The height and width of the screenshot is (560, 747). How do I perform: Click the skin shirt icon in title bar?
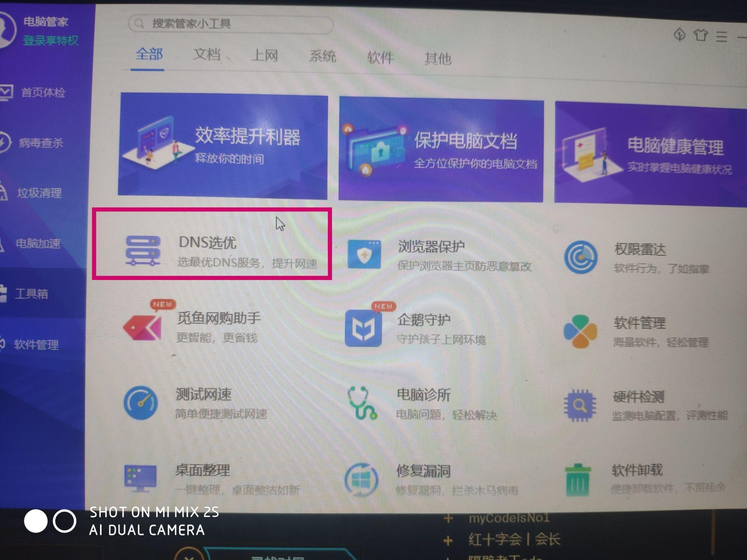(701, 35)
